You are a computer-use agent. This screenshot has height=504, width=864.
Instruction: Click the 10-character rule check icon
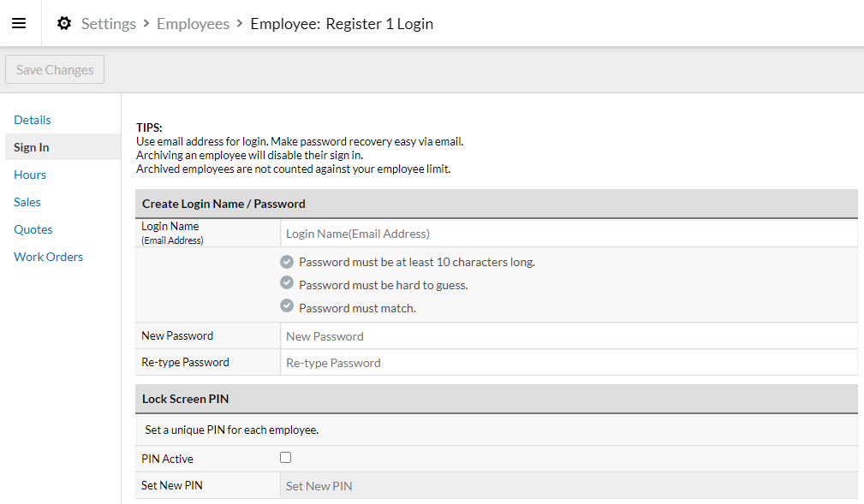tap(287, 262)
